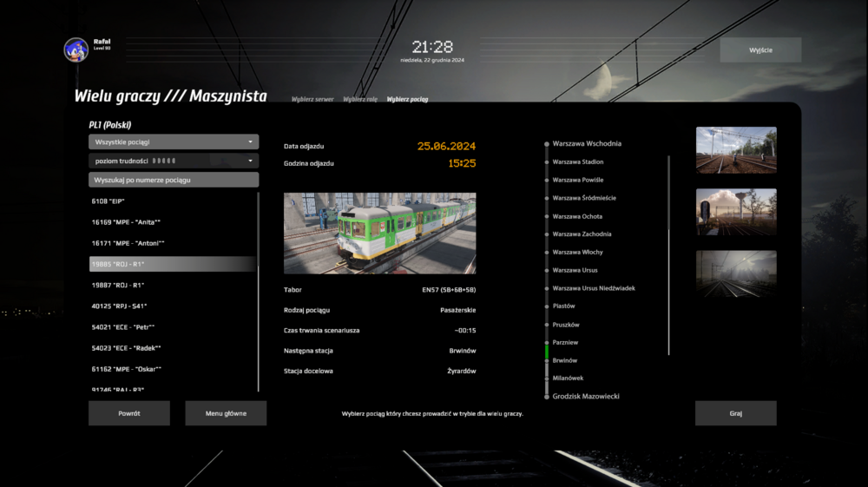Select train 6108 "EIP" from list
The image size is (868, 487).
click(x=174, y=201)
